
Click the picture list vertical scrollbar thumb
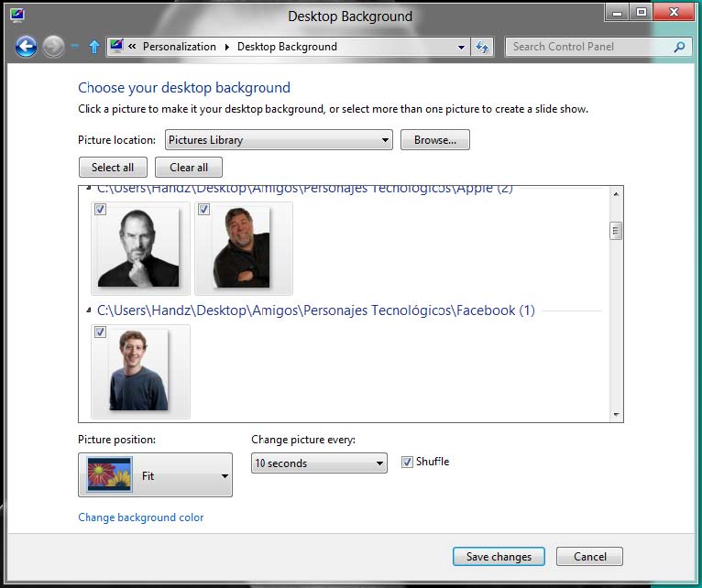(x=616, y=231)
